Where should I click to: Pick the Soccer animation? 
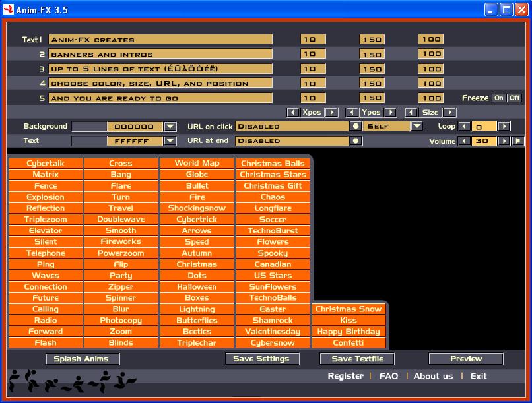pos(273,219)
